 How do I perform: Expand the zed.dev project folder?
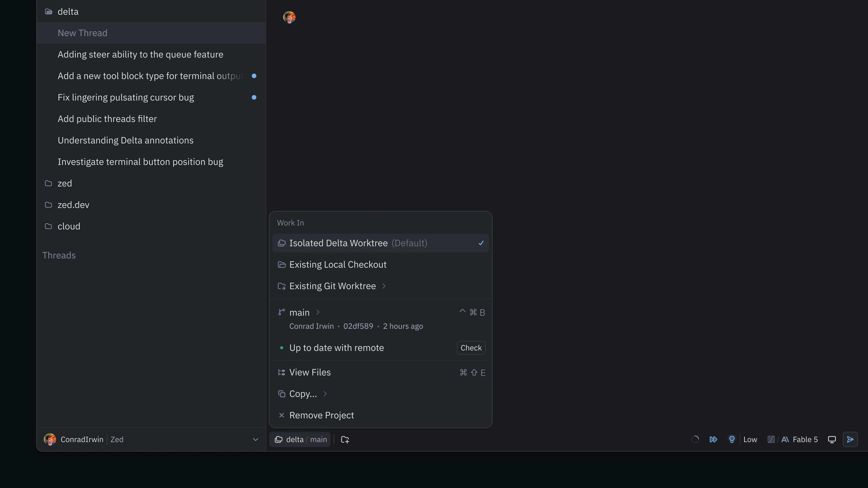coord(151,205)
